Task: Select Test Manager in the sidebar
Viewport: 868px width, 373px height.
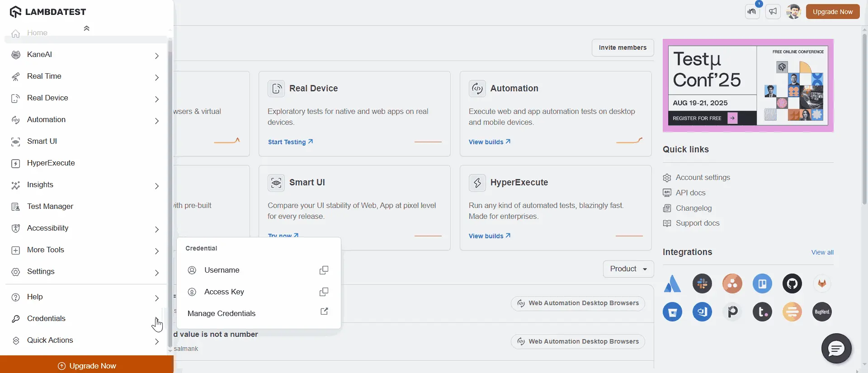Action: (x=50, y=206)
